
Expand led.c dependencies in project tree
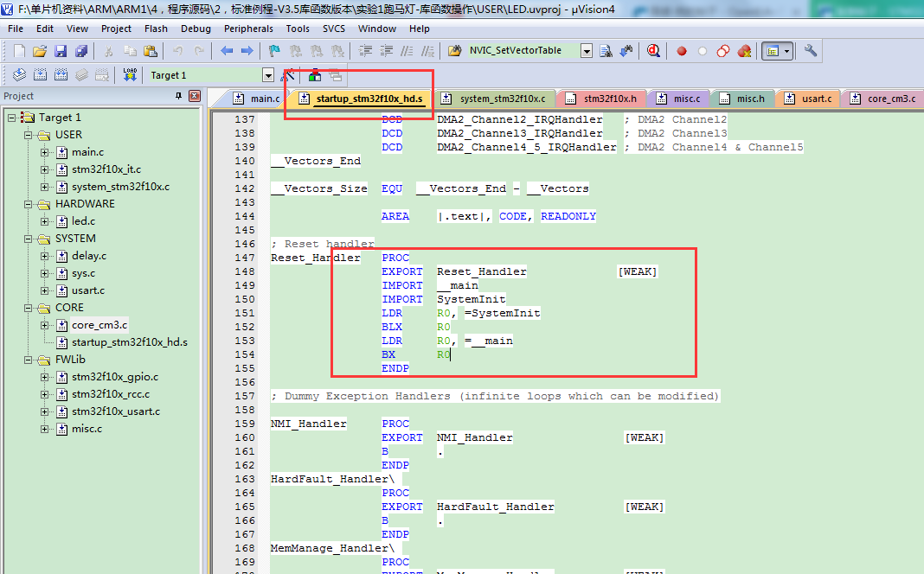pyautogui.click(x=44, y=221)
